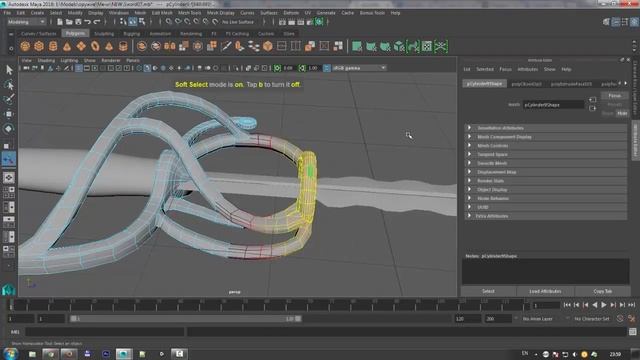Screen dimensions: 640x360
Task: Click the Copy Tab button
Action: [603, 291]
